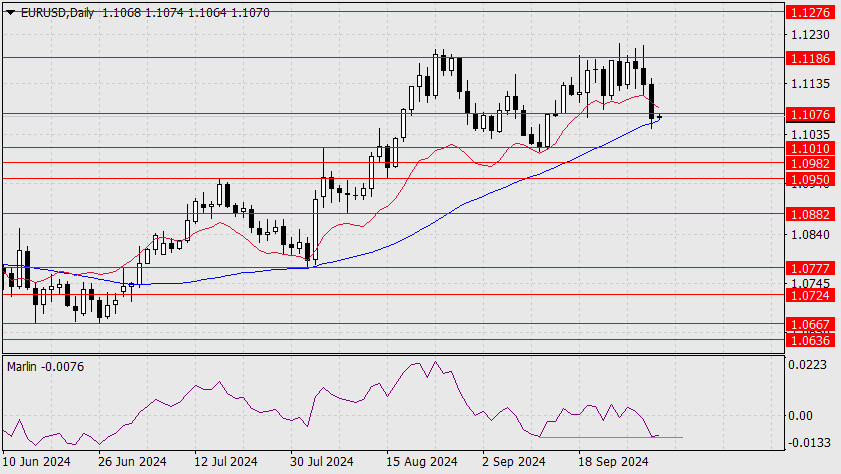Select the EURUSD,Daily chart title text
Image resolution: width=841 pixels, height=474 pixels.
(x=57, y=12)
